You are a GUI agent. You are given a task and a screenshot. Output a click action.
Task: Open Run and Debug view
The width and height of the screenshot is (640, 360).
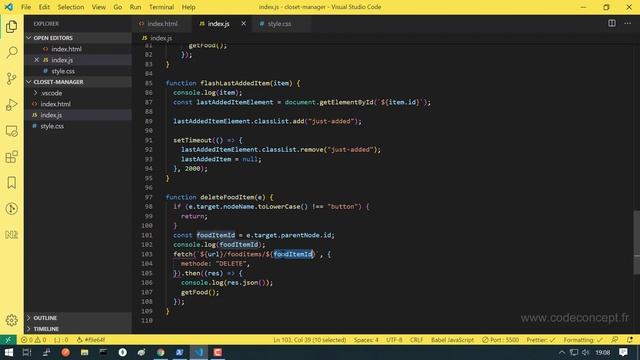(x=11, y=104)
